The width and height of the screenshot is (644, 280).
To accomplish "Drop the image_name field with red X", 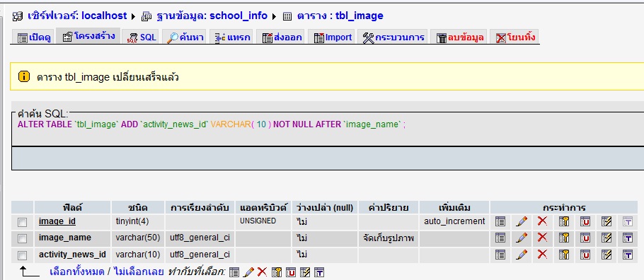I will click(x=542, y=238).
